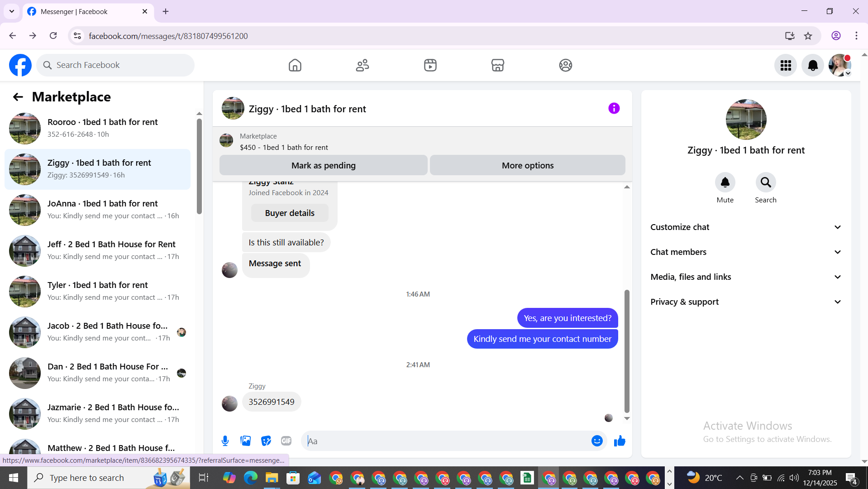The width and height of the screenshot is (868, 489).
Task: Expand Media, files and links section
Action: point(746,277)
